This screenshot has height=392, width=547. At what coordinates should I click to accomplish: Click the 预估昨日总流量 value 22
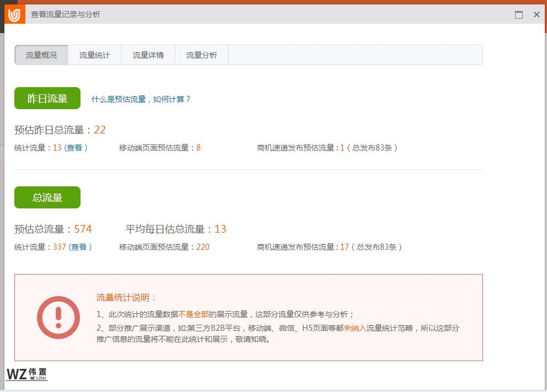[100, 130]
